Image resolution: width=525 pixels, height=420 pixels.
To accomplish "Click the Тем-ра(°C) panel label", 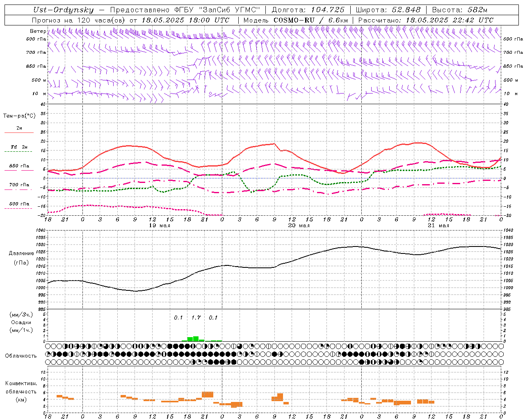I will [19, 116].
